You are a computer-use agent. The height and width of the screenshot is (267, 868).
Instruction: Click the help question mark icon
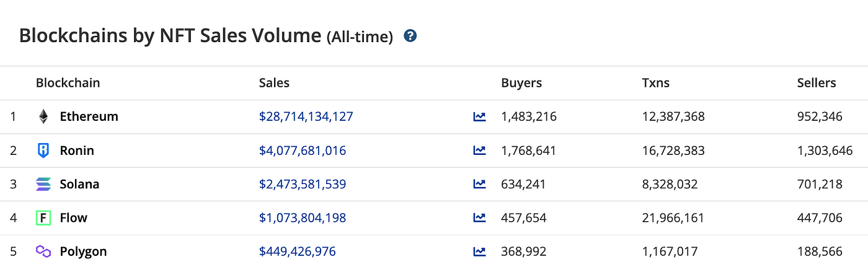[410, 36]
